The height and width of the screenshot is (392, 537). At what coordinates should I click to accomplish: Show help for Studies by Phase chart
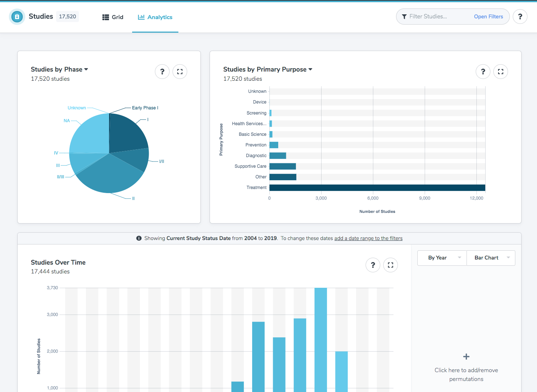[x=162, y=72]
